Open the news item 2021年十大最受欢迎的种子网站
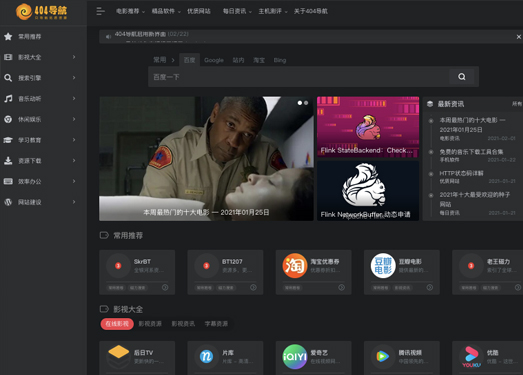 point(475,199)
